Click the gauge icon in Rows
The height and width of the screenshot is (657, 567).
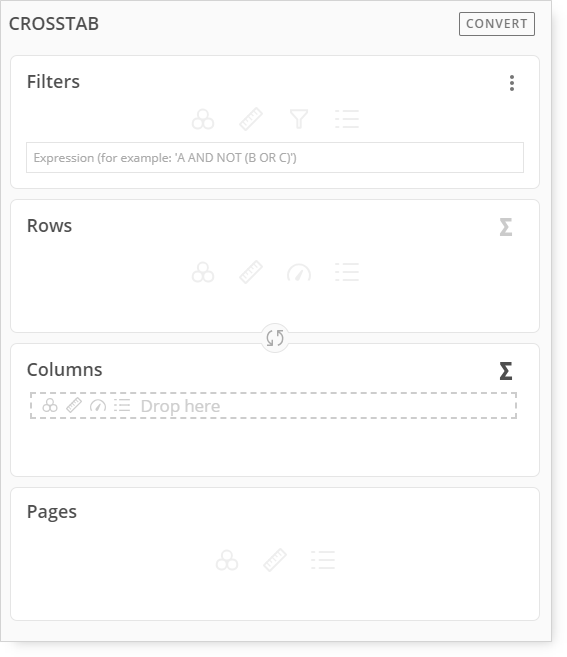(299, 272)
